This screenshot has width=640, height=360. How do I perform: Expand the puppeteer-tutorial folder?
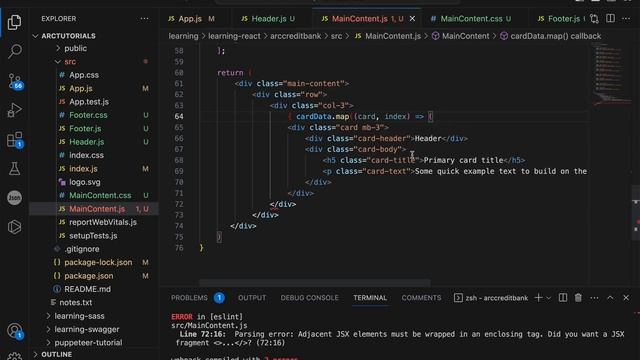[x=88, y=343]
